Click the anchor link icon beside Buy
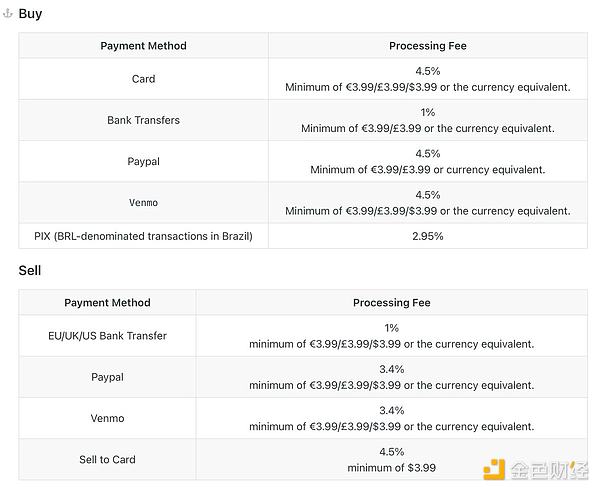The width and height of the screenshot is (600, 491). coord(7,14)
